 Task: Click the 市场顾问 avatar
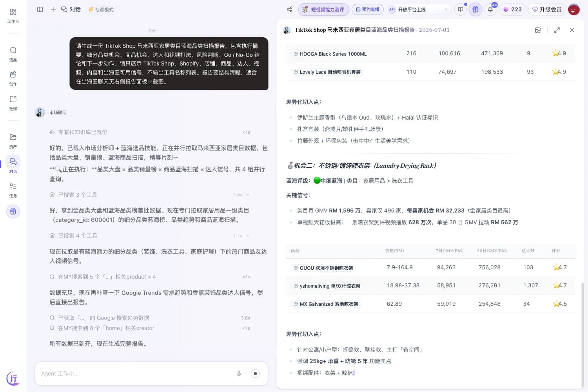40,113
